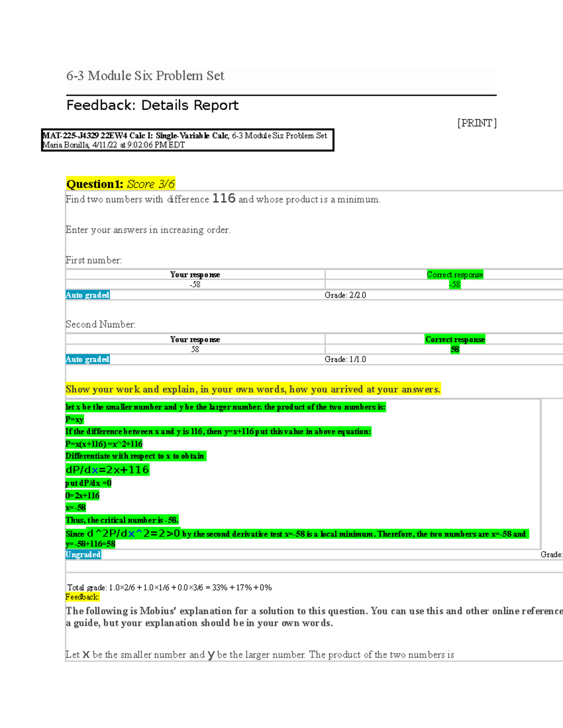Click 'Thus, the critical number is -58' line
Screen dimensions: 563x728
(x=122, y=520)
